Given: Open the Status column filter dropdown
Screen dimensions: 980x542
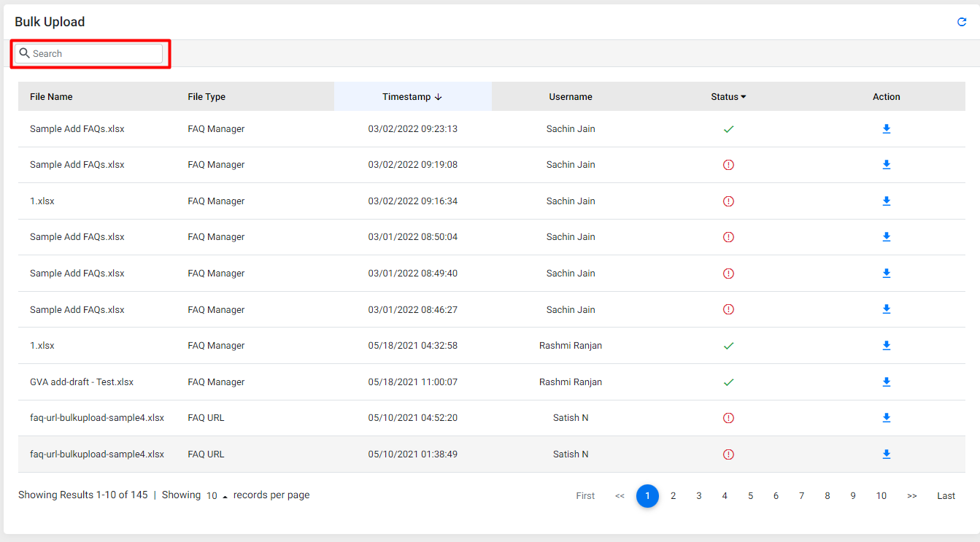Looking at the screenshot, I should coord(743,97).
